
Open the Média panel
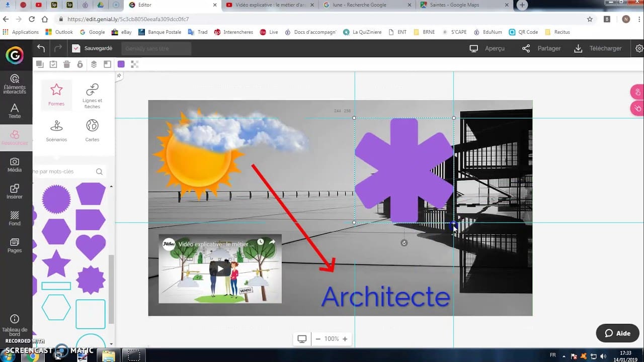click(15, 165)
